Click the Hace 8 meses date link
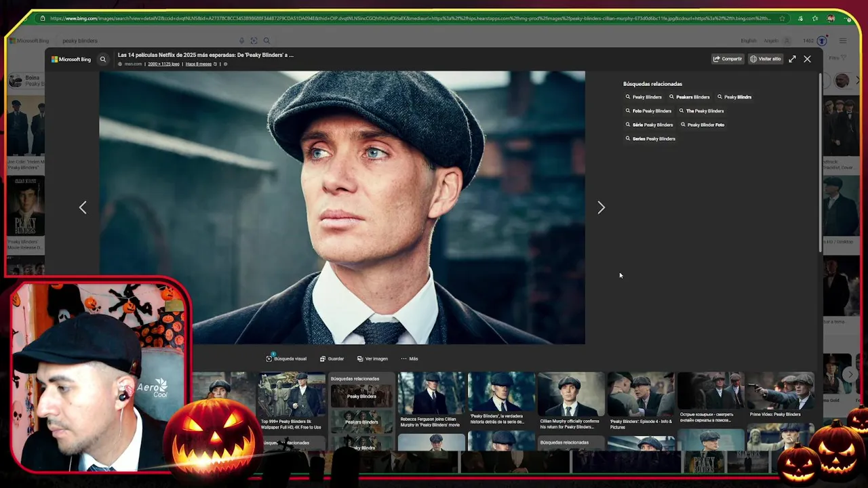The image size is (868, 488). click(198, 64)
